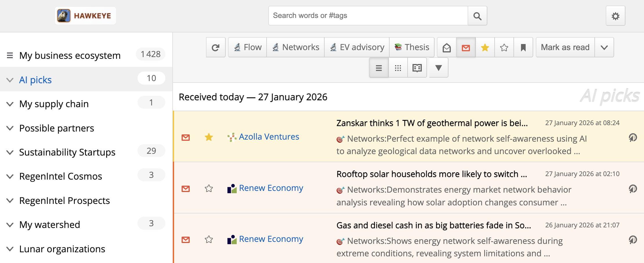Expand the AI picks section
Viewport: 644px width, 263px height.
point(10,80)
